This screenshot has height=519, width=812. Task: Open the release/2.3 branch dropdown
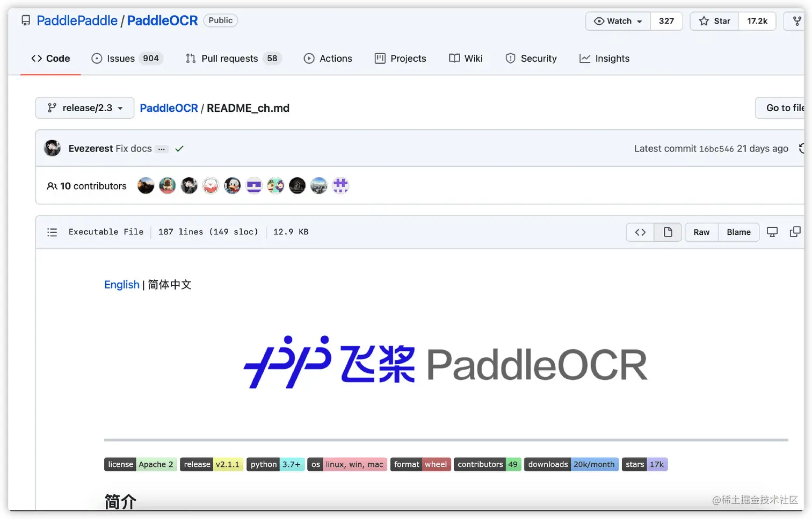[84, 108]
